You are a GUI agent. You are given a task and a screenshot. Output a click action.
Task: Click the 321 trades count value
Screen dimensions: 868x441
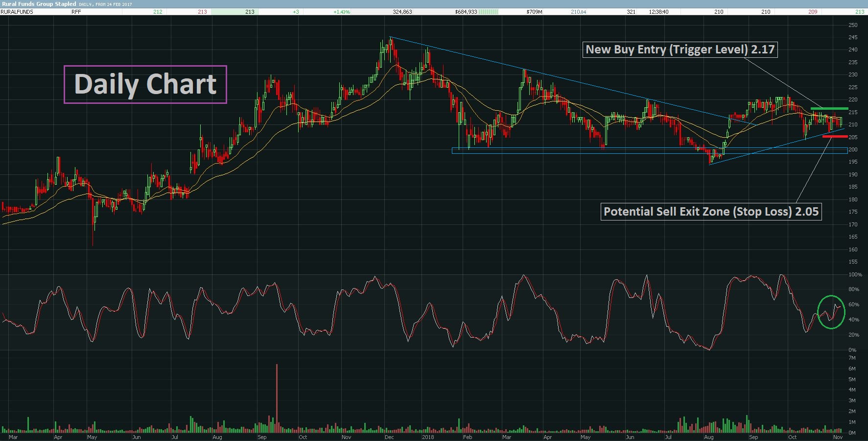click(x=631, y=12)
